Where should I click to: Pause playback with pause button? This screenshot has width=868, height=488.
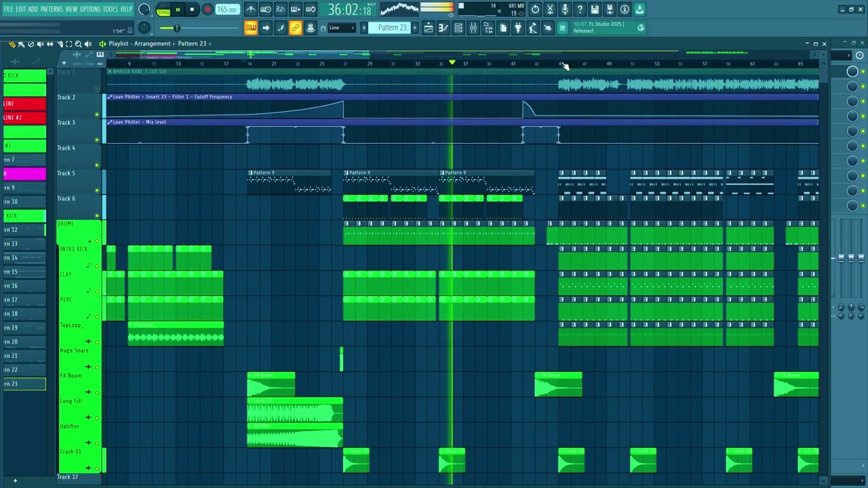(x=178, y=9)
